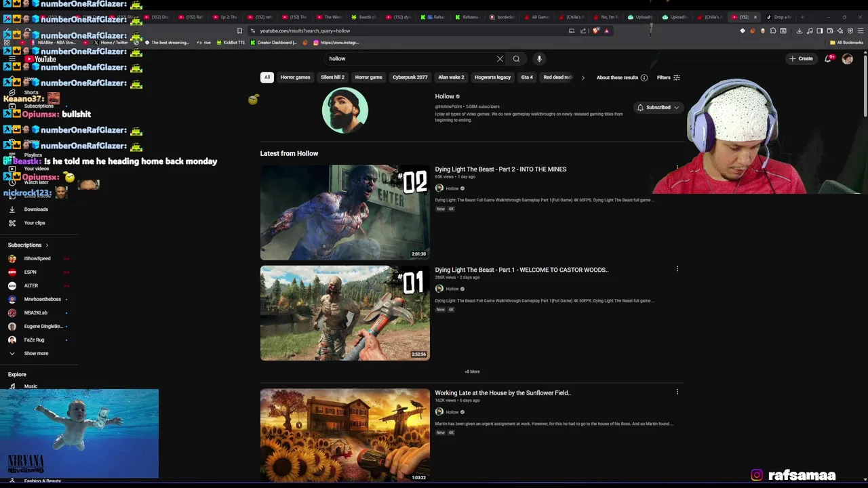
Task: Expand +8 More latest videos
Action: pyautogui.click(x=472, y=371)
